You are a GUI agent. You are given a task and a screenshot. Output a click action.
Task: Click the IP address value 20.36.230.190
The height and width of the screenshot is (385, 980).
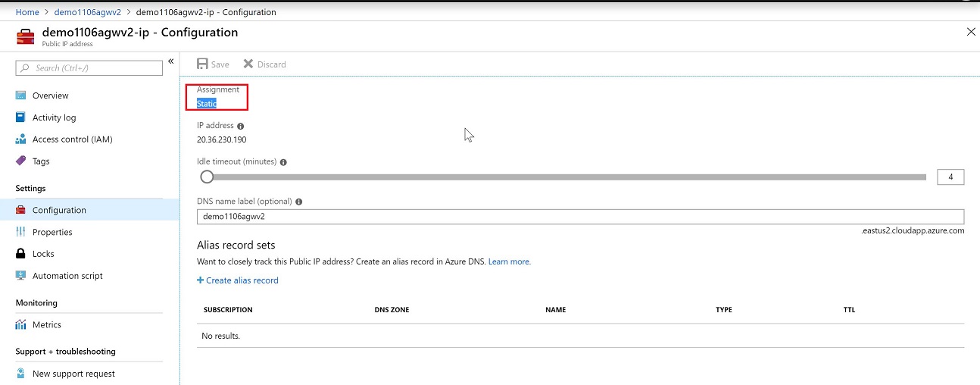[x=222, y=139]
